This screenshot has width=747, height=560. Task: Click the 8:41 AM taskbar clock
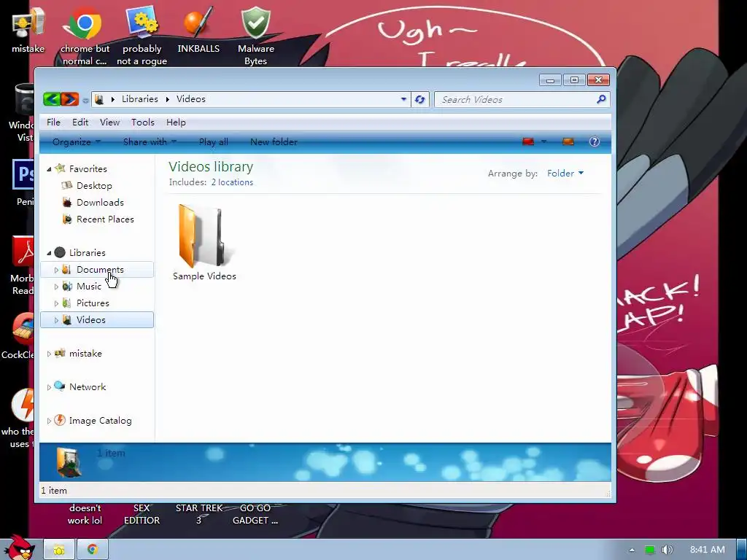pyautogui.click(x=708, y=550)
